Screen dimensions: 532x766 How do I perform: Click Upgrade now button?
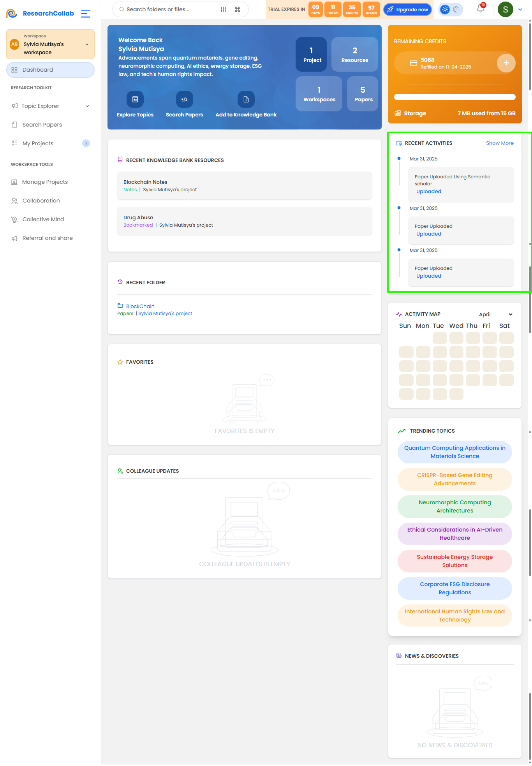pos(408,9)
